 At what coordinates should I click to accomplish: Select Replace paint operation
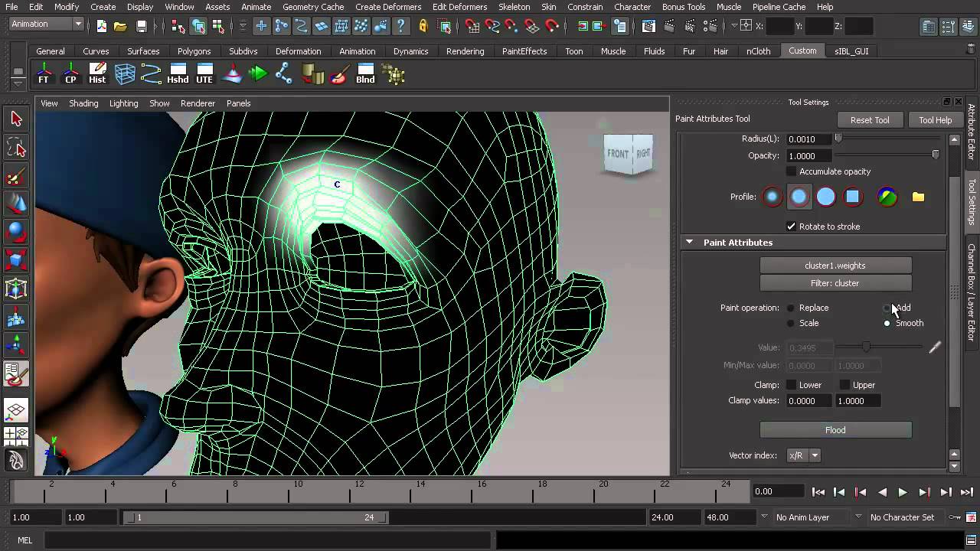[x=791, y=308]
